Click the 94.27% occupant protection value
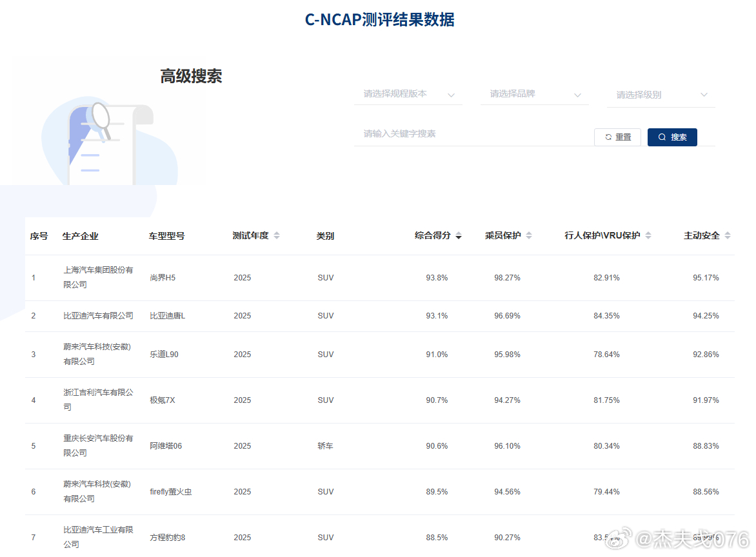The image size is (756, 557). coord(507,400)
